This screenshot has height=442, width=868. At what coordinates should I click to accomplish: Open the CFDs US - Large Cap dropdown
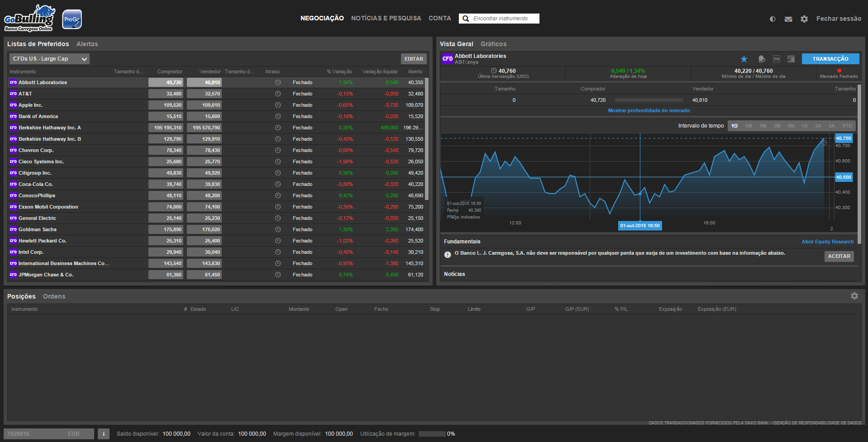tap(49, 59)
